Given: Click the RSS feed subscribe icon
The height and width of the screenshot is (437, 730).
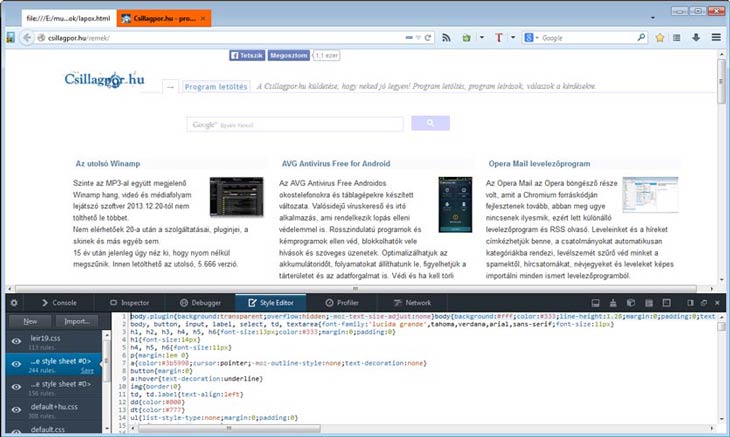Looking at the screenshot, I should (x=446, y=38).
